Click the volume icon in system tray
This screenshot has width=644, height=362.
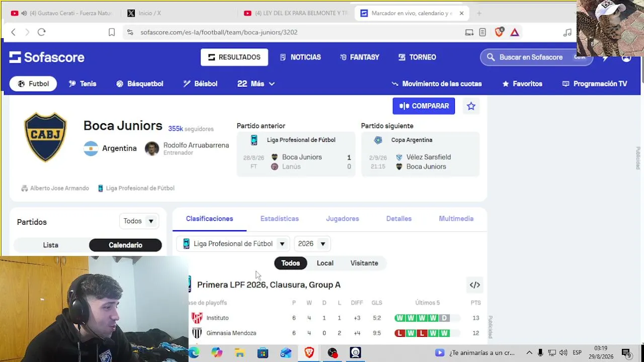pyautogui.click(x=563, y=352)
